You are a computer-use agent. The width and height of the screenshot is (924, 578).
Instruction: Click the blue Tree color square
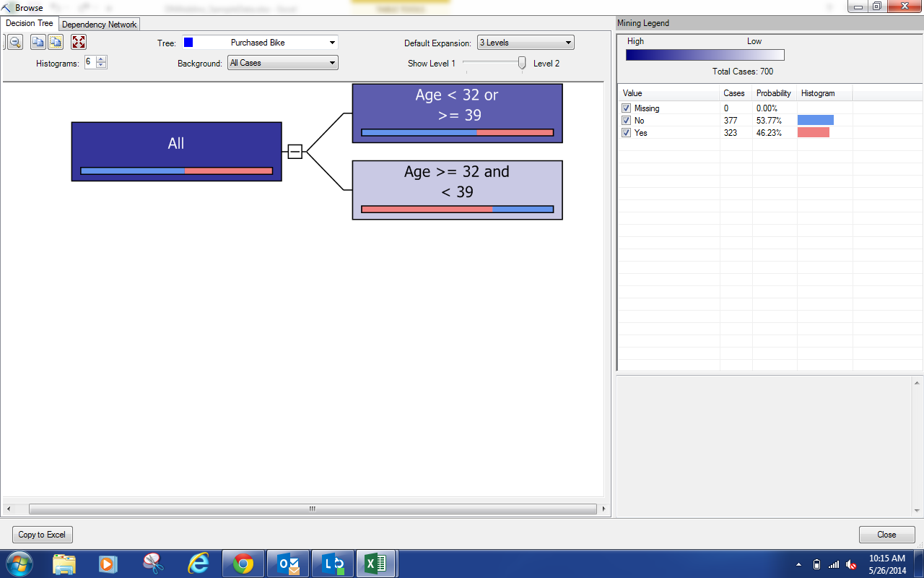coord(188,43)
